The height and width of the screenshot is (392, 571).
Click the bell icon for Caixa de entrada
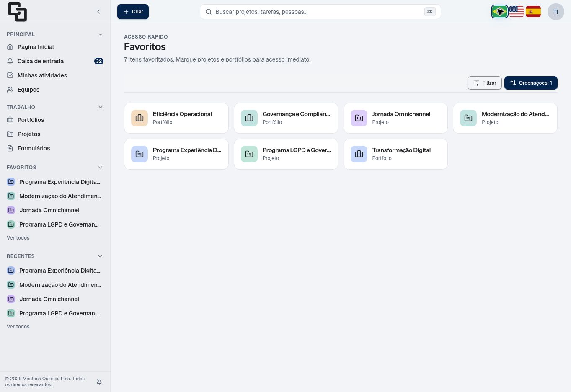[x=10, y=61]
